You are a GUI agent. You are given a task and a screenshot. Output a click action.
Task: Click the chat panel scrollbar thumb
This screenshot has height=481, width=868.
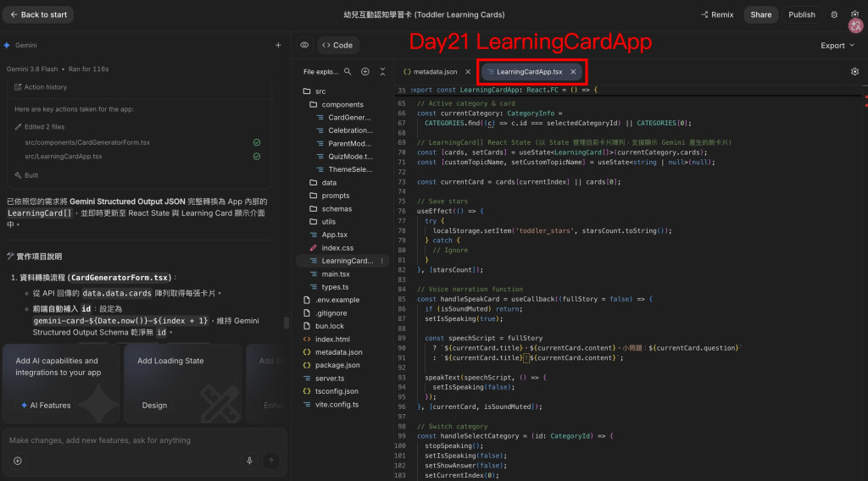[287, 323]
